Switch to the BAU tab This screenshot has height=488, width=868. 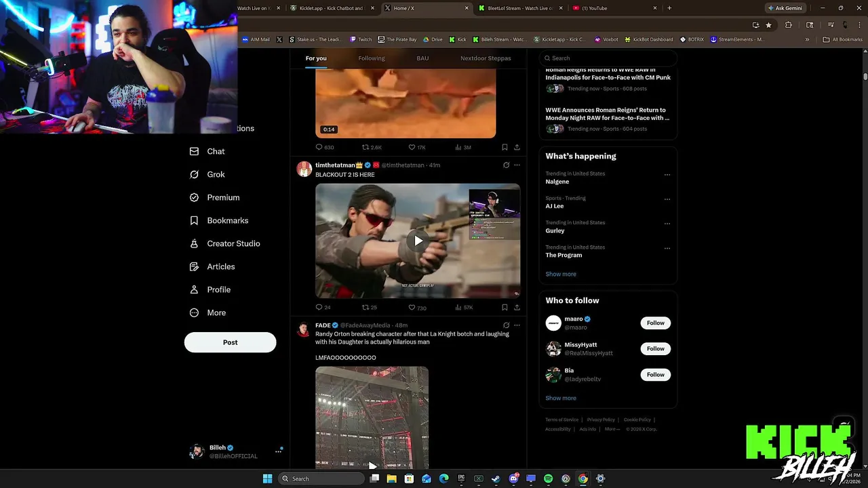tap(422, 58)
